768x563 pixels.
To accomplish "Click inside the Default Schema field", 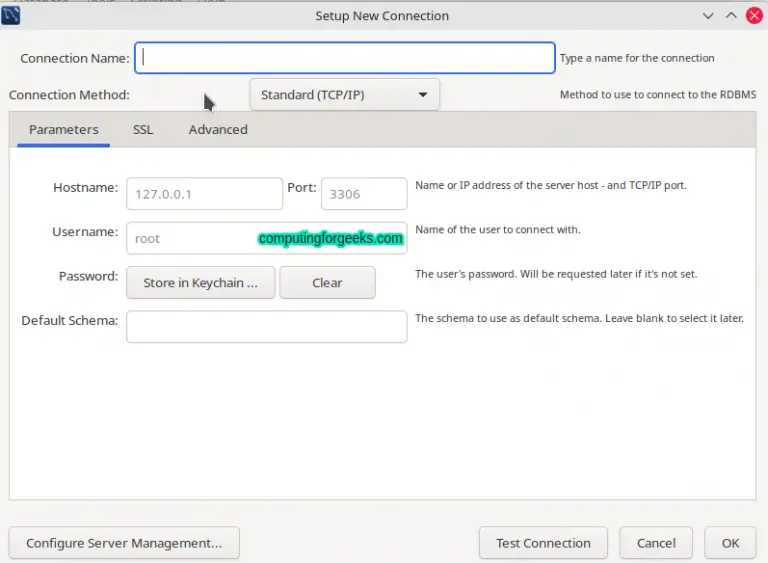I will click(266, 327).
